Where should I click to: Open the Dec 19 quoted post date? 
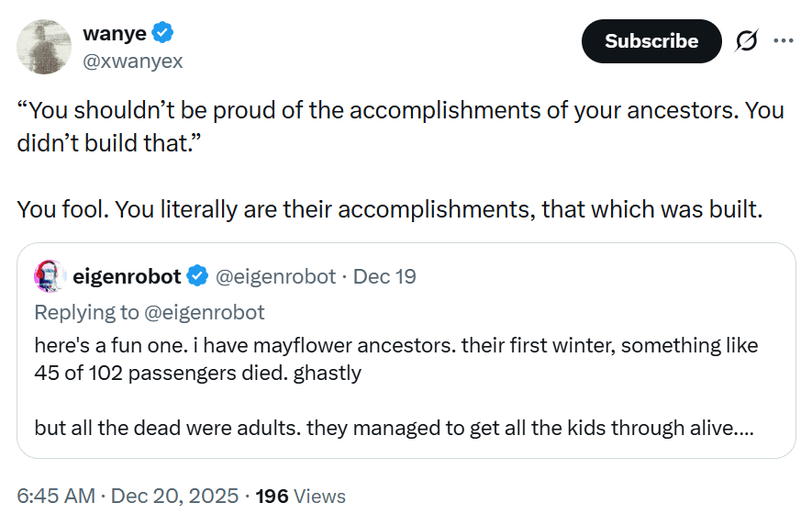click(x=384, y=276)
